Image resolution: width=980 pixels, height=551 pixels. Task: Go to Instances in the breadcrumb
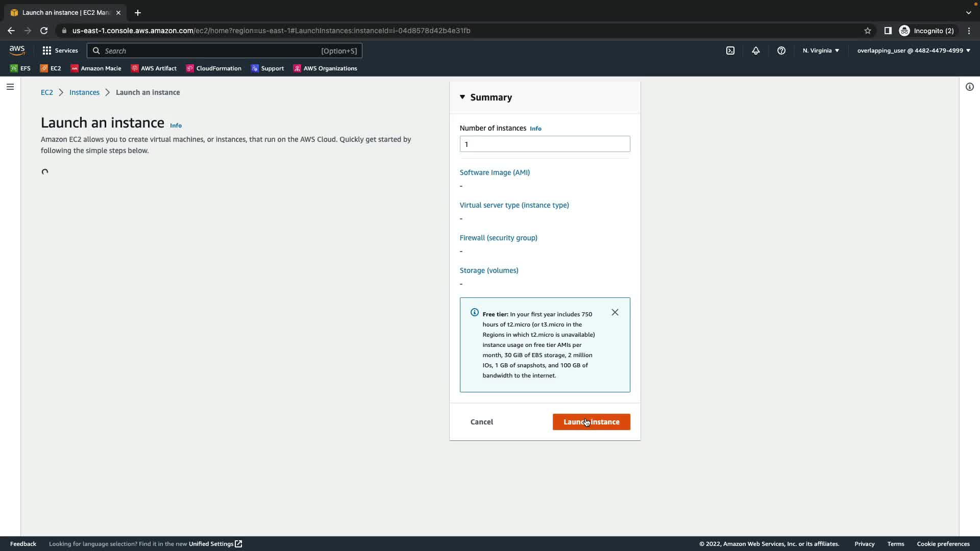84,92
